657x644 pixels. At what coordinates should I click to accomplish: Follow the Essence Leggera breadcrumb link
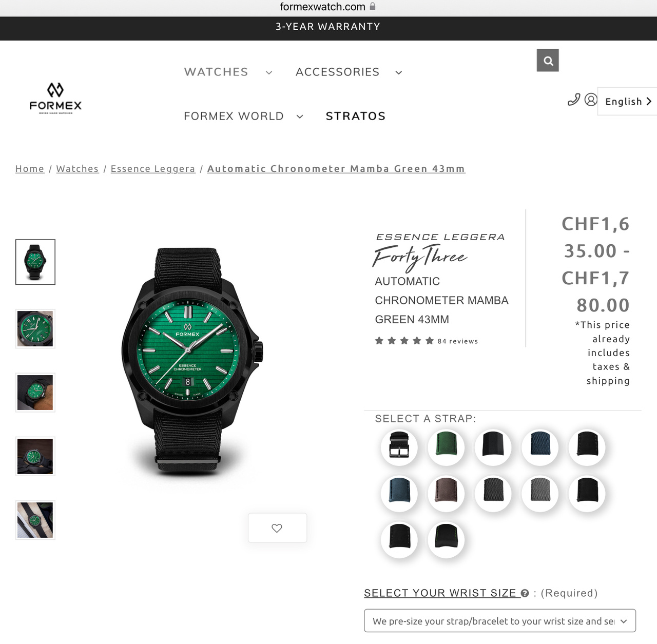153,169
